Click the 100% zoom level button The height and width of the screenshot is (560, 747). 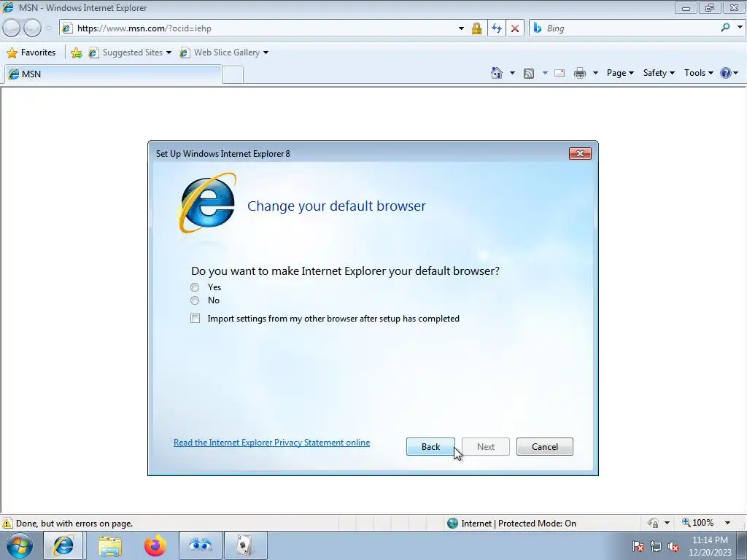point(698,523)
